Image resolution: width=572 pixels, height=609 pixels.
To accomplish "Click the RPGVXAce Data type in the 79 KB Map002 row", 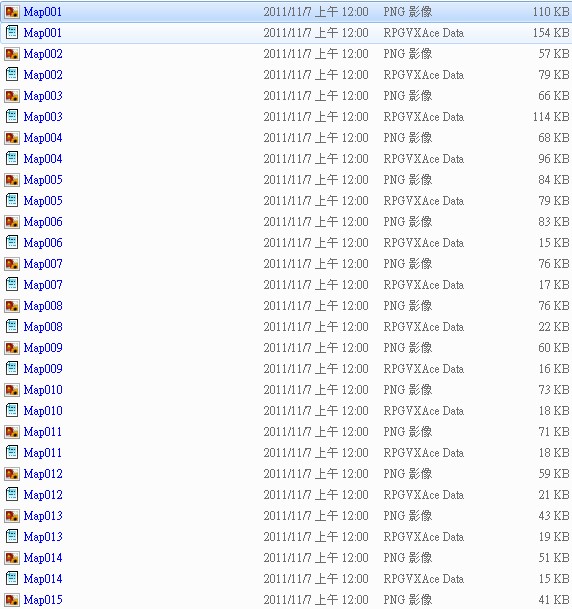I will (x=424, y=75).
